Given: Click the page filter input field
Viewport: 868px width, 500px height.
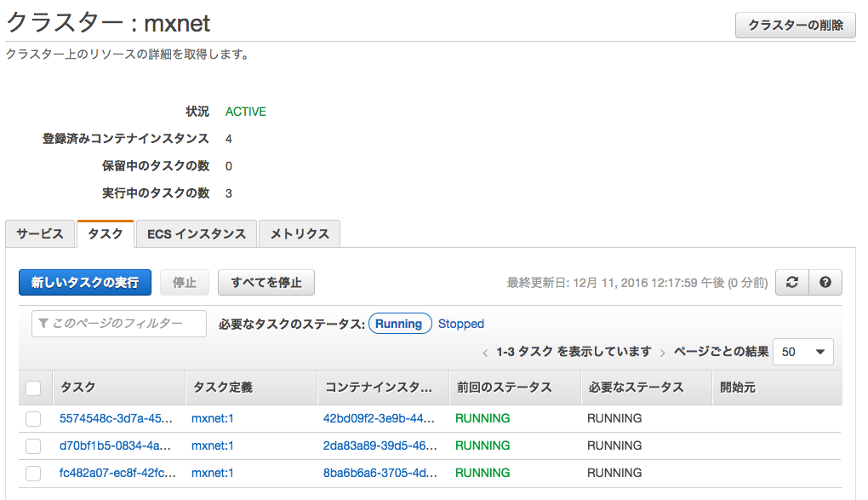Looking at the screenshot, I should (119, 324).
